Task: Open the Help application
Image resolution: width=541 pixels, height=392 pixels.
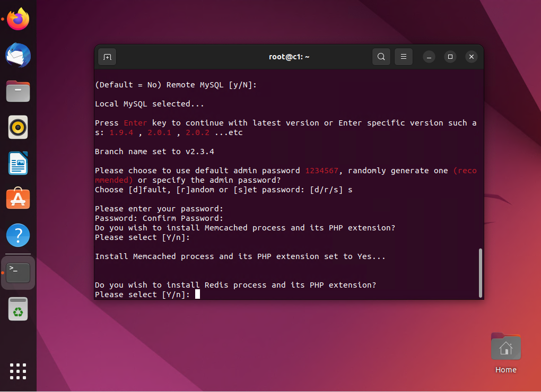Action: click(18, 235)
